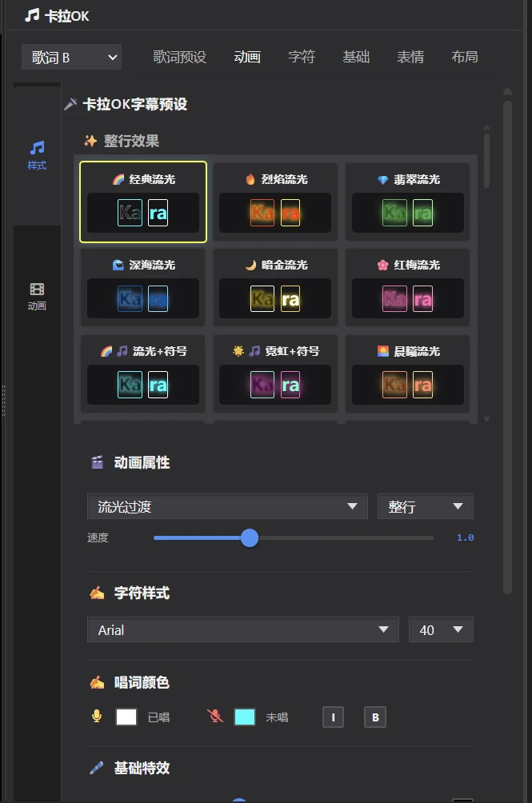Click the writing-hand icon beside 字符样式
Screen dimensions: 532x803
coord(97,593)
